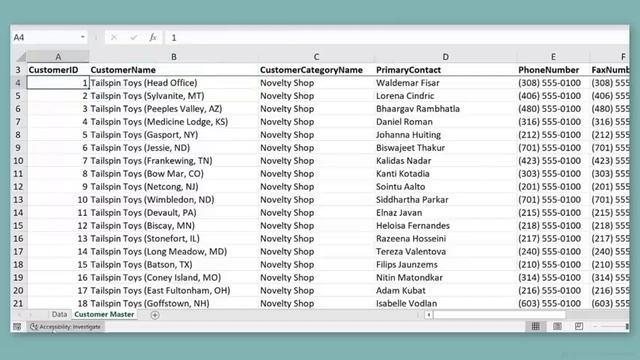
Task: Add a new sheet with plus icon
Action: pyautogui.click(x=155, y=315)
